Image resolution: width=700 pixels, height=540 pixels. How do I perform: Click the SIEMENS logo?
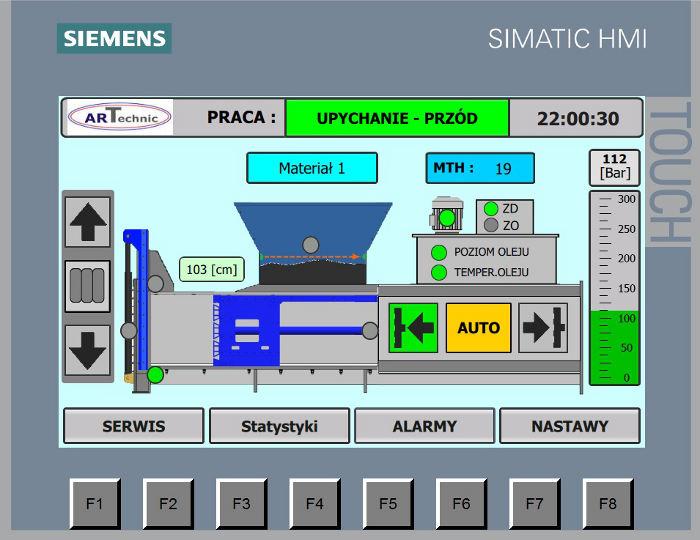114,38
